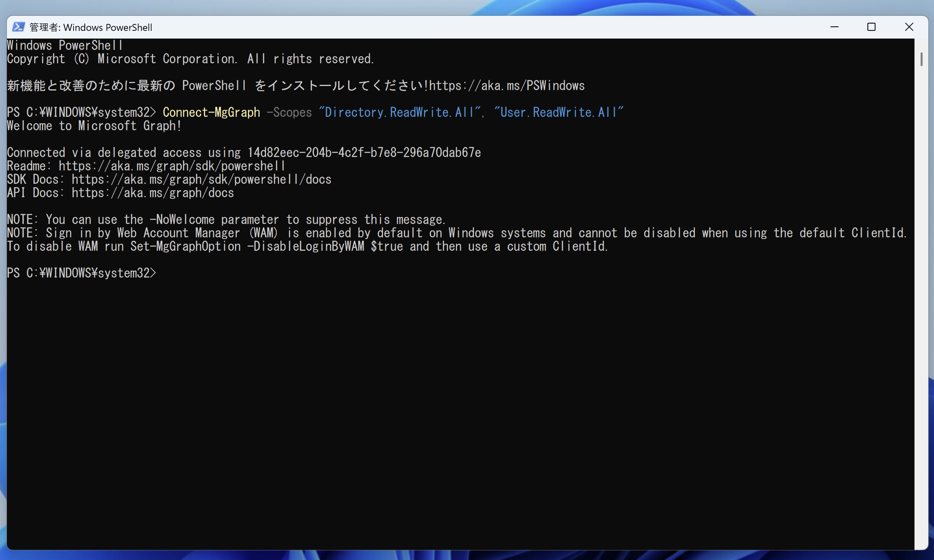
Task: Close the PowerShell window
Action: click(x=909, y=27)
